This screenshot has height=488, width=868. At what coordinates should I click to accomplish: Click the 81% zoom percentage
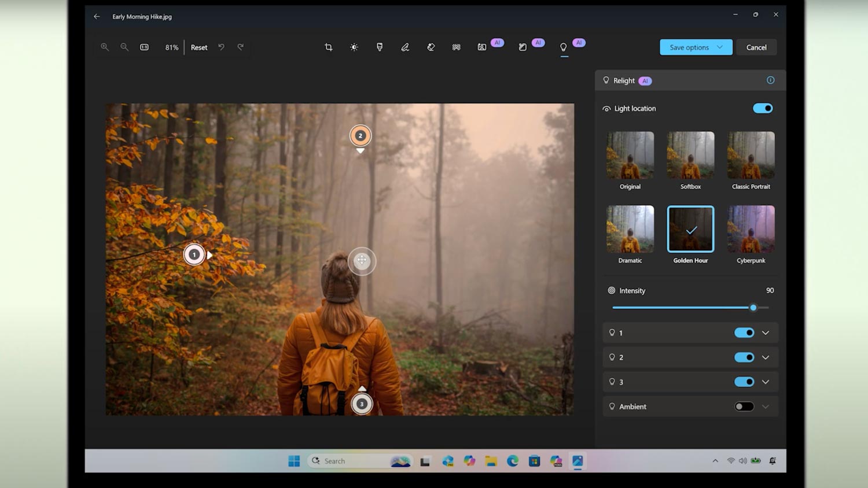(x=172, y=47)
